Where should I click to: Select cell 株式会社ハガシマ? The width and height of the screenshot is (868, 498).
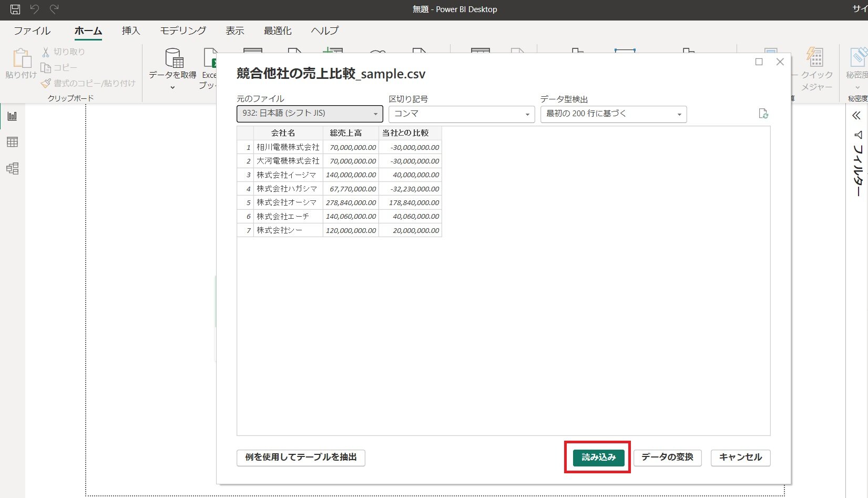[x=288, y=189]
